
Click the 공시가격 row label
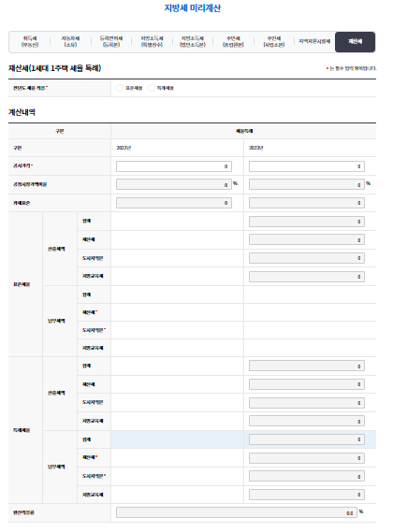pos(22,165)
